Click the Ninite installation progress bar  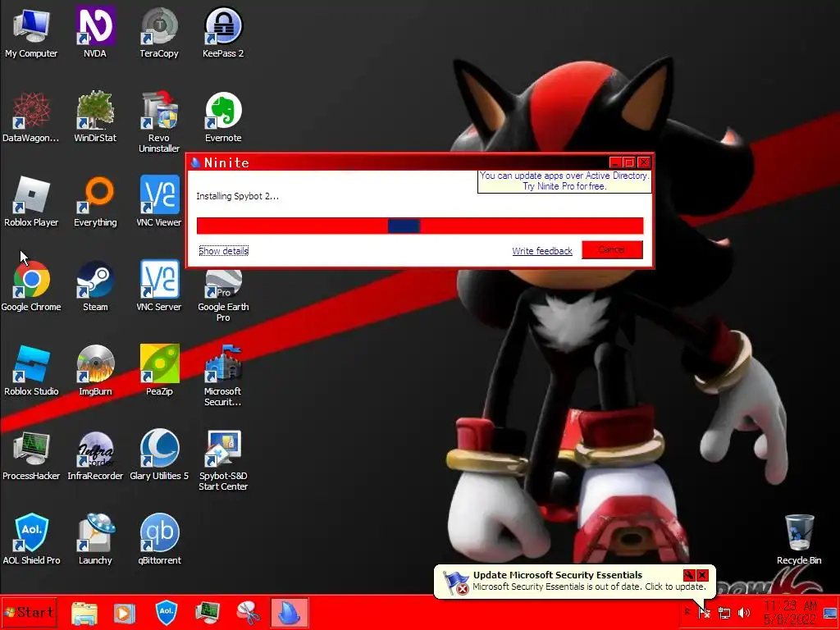(x=419, y=226)
